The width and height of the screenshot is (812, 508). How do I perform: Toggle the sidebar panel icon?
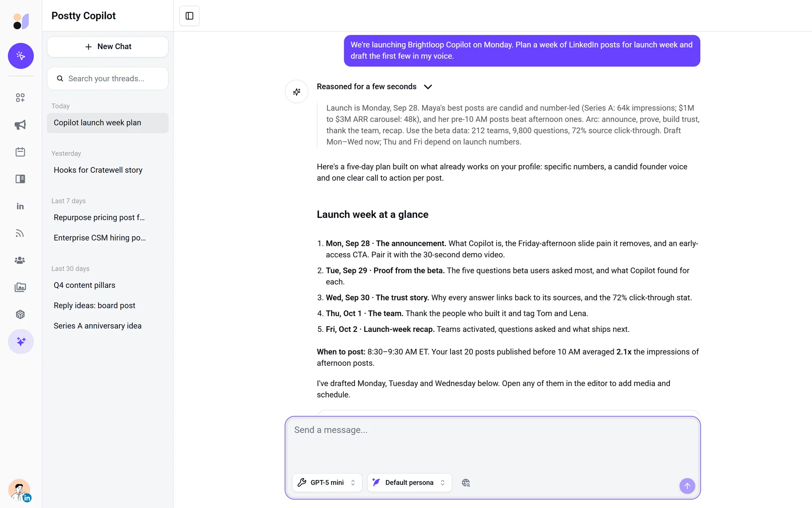(189, 16)
